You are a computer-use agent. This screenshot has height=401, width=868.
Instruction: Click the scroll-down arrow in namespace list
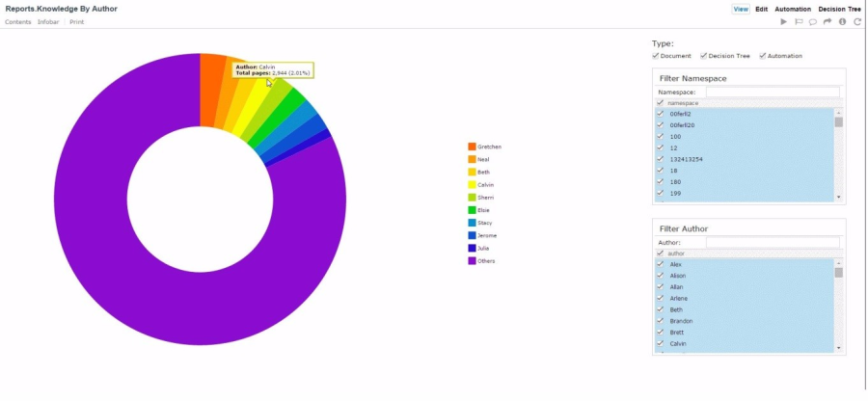(x=839, y=197)
